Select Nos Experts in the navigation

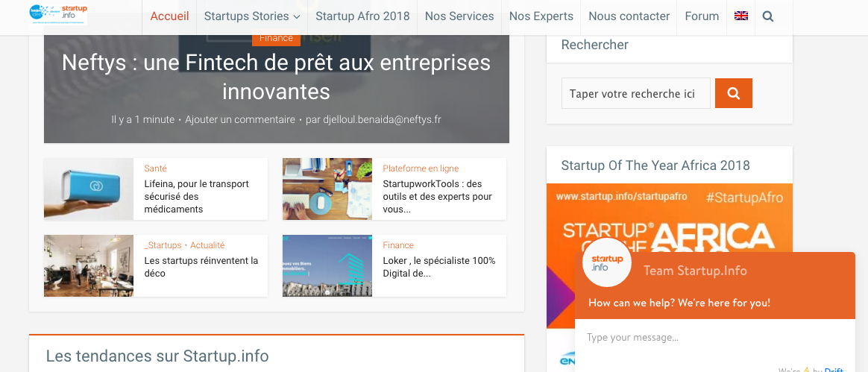[541, 16]
